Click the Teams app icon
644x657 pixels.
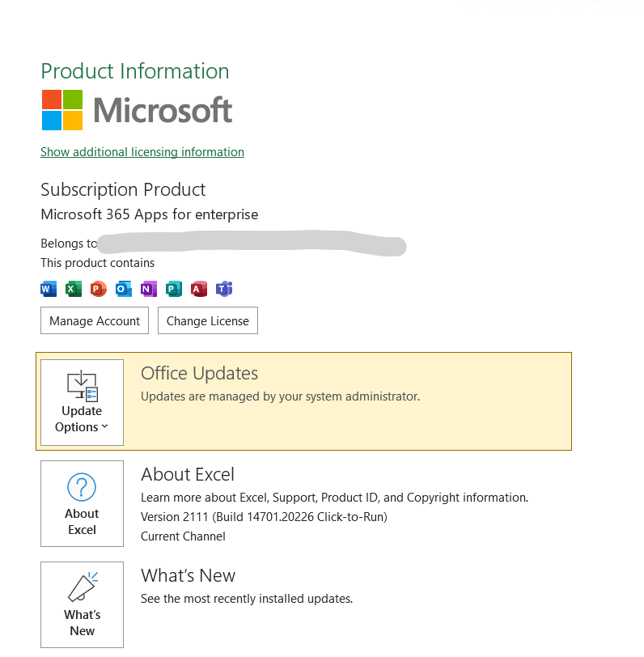(x=224, y=289)
